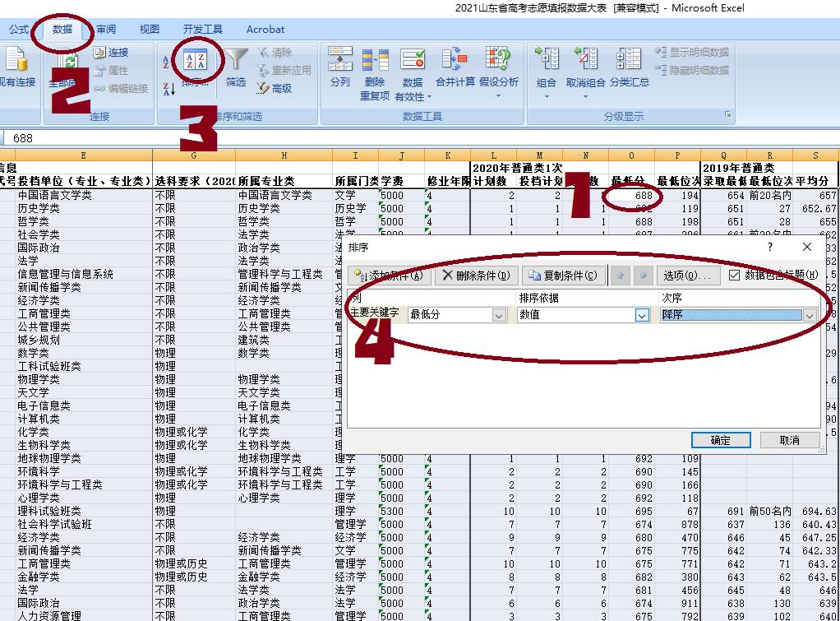Switch to the View (视图) tab
840x621 pixels.
point(150,30)
